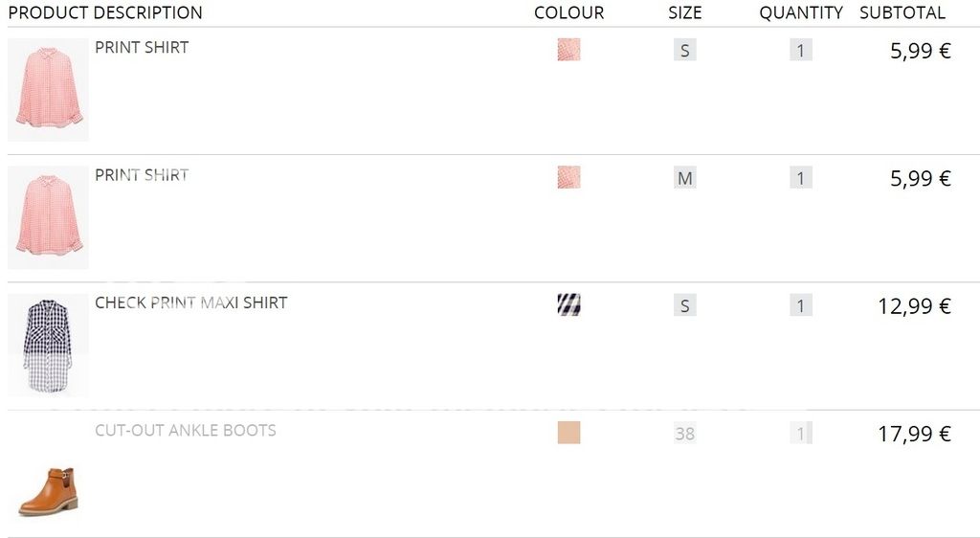The width and height of the screenshot is (980, 538).
Task: Change size S of the first Print Shirt
Action: pos(685,50)
